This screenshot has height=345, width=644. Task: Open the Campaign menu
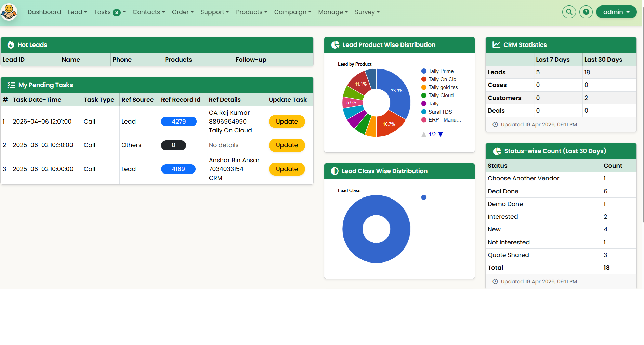click(292, 12)
